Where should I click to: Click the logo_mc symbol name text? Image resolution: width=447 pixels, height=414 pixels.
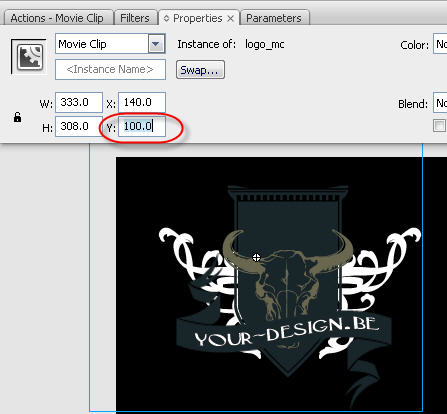pyautogui.click(x=265, y=44)
